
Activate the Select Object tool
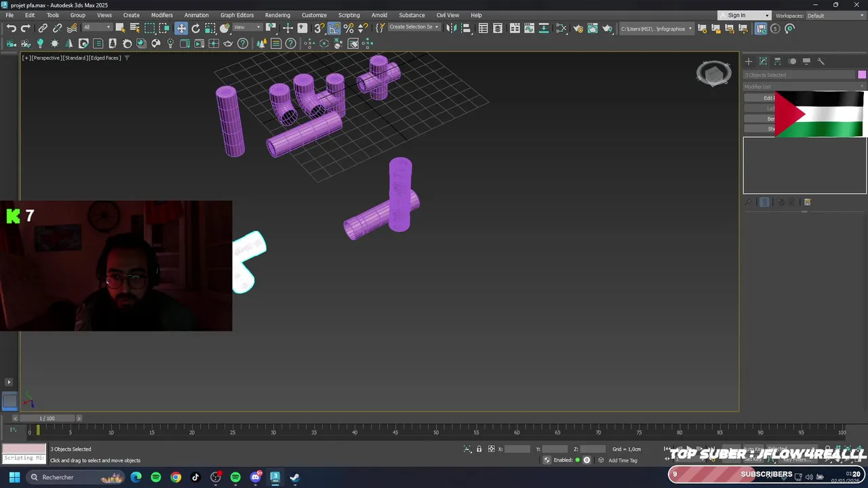pos(120,28)
